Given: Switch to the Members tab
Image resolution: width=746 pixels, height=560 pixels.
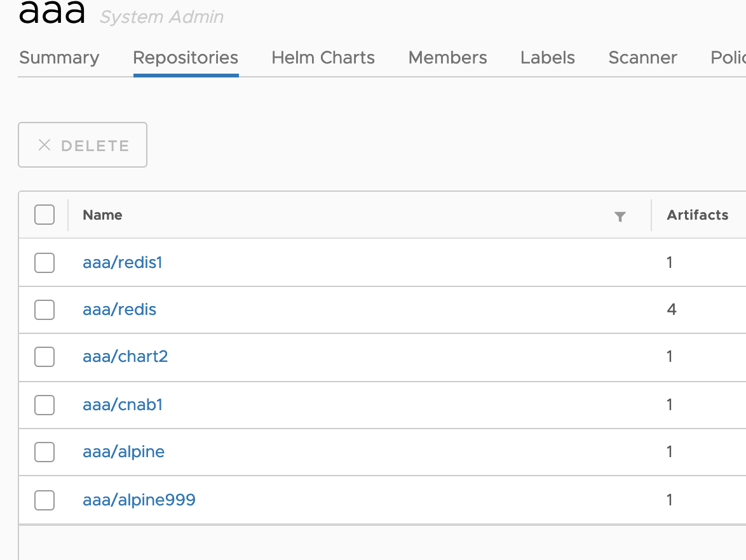Looking at the screenshot, I should click(x=447, y=58).
